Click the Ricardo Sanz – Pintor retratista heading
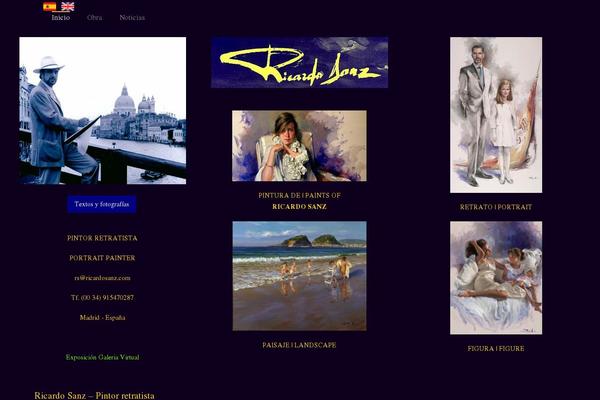The width and height of the screenshot is (600, 400). [95, 395]
